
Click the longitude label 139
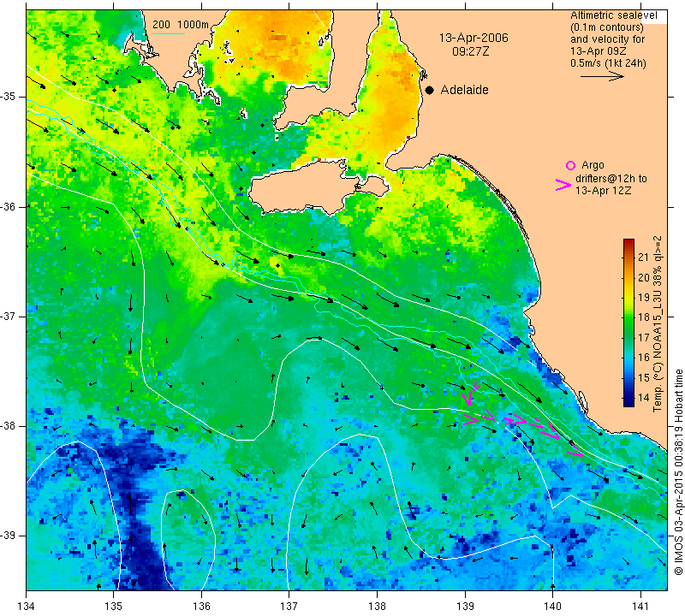pos(465,607)
